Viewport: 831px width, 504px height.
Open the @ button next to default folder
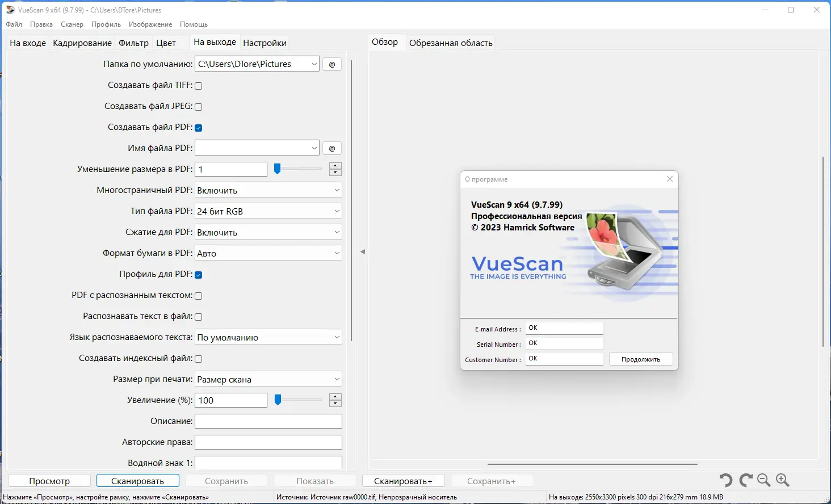pyautogui.click(x=331, y=64)
